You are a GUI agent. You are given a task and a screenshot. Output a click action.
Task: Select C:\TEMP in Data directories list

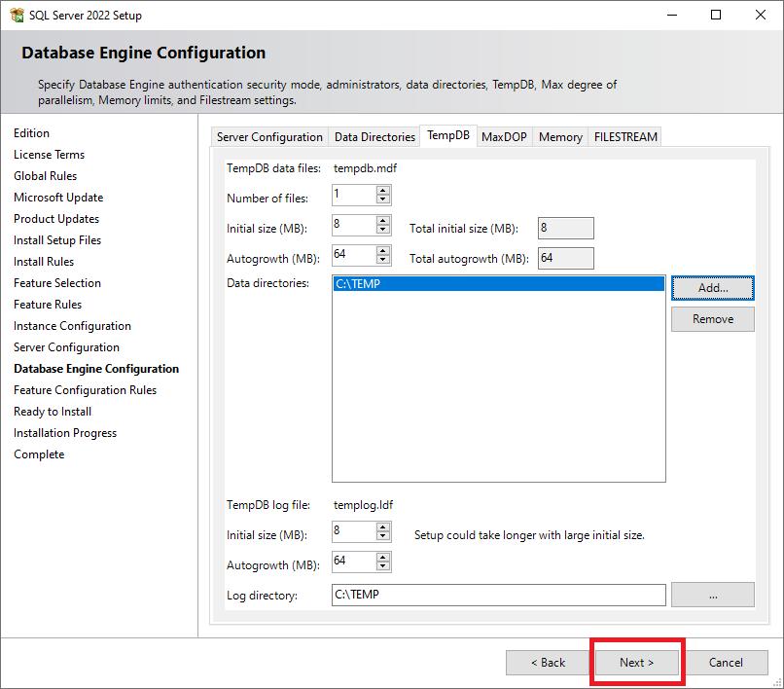498,284
